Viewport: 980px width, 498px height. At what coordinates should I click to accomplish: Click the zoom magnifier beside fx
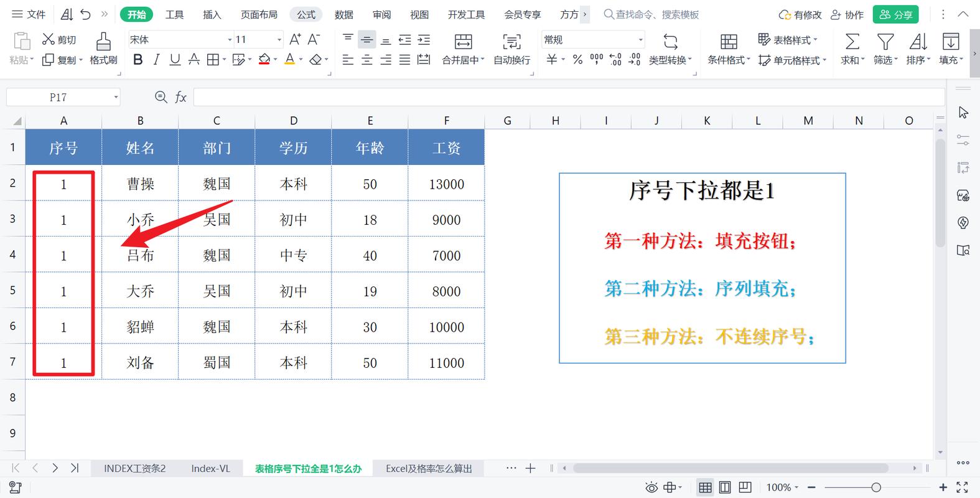pos(161,97)
